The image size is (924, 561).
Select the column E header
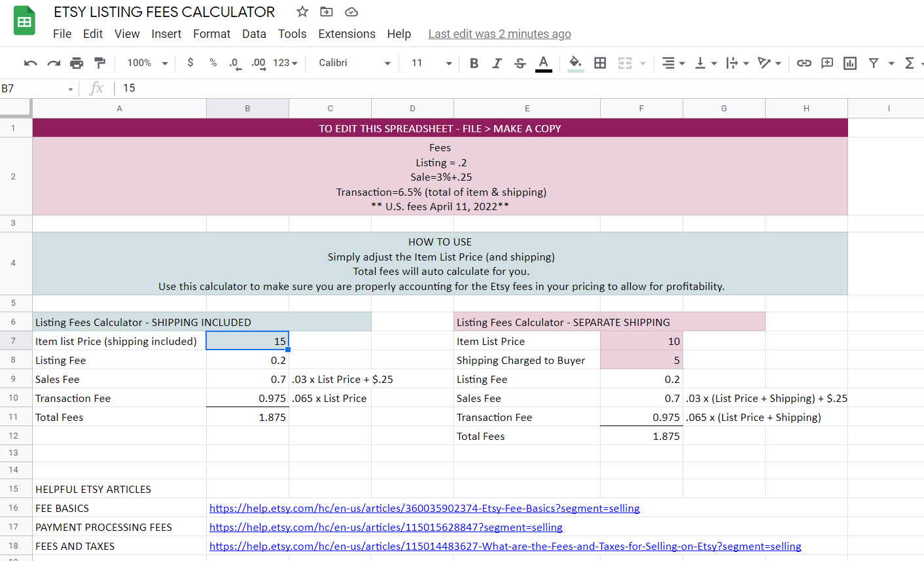pyautogui.click(x=527, y=109)
